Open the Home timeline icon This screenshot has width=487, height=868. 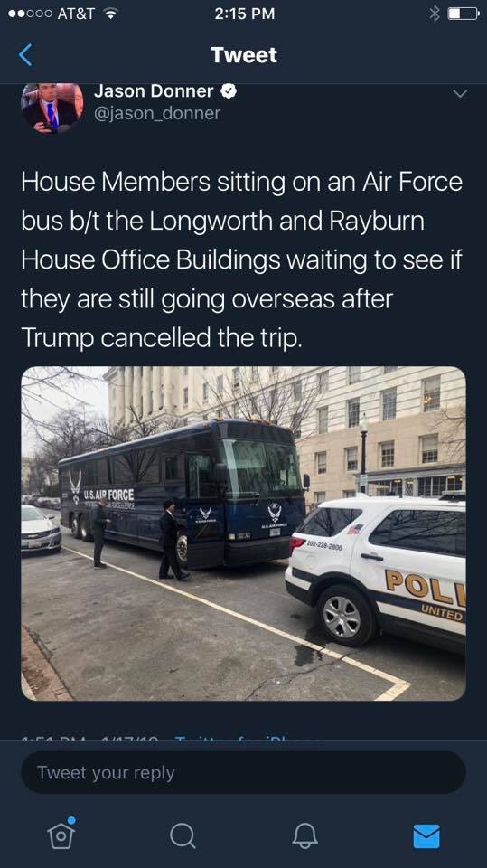point(61,833)
